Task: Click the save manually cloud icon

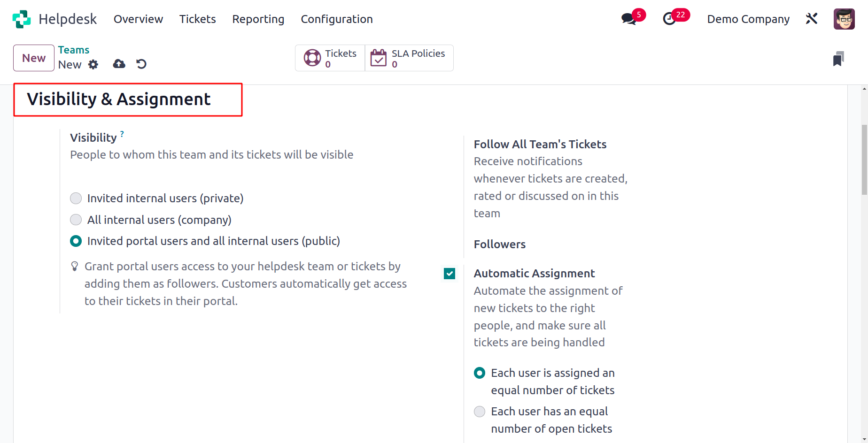Action: pos(119,64)
